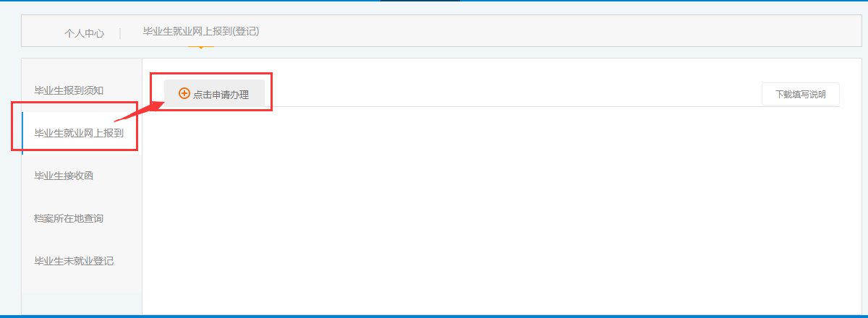Select 毕业生就业网上报到 in the sidebar
Image resolution: width=868 pixels, height=318 pixels.
pos(79,133)
